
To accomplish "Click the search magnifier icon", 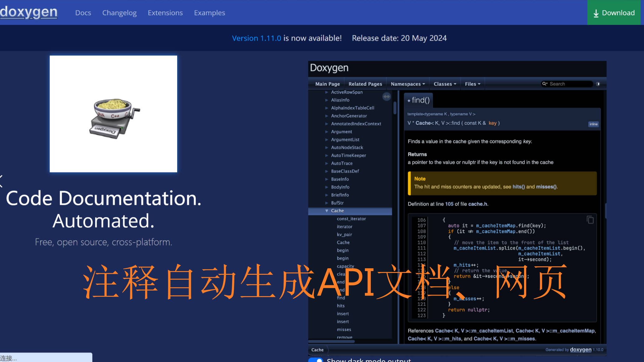I will (545, 84).
